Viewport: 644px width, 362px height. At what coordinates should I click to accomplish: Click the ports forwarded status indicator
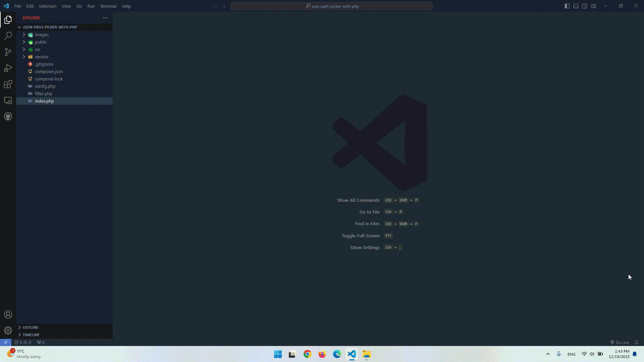coord(41,342)
